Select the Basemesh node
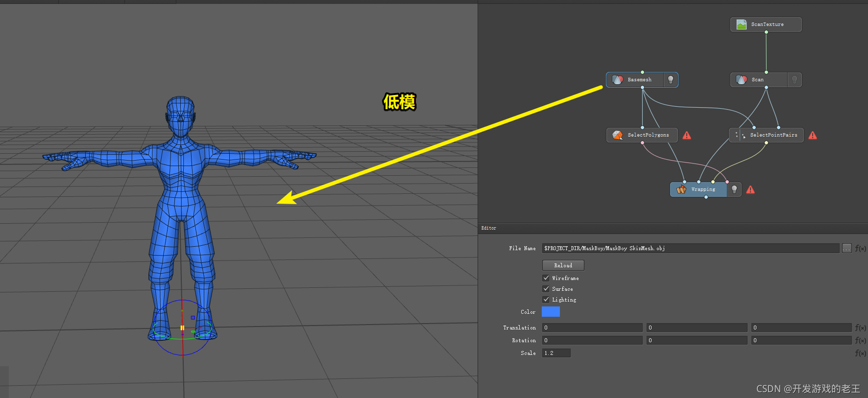The height and width of the screenshot is (398, 868). [x=642, y=80]
